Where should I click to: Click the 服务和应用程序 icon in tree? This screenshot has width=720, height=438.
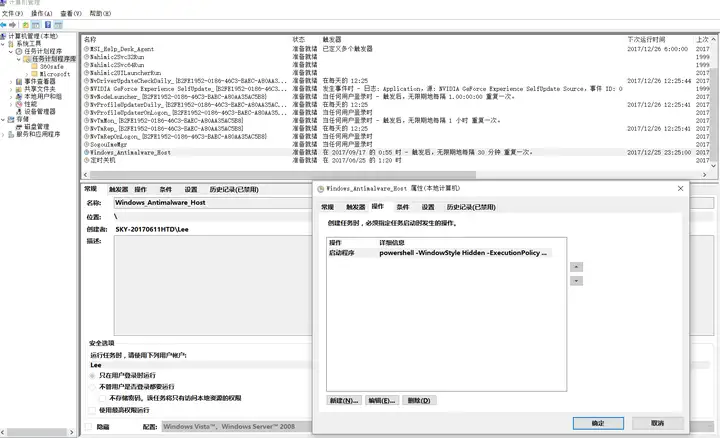11,134
